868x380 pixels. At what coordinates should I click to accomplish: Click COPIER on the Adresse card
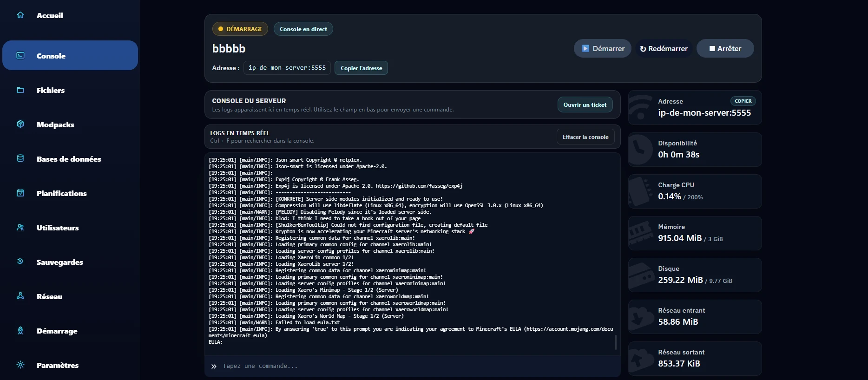point(743,101)
